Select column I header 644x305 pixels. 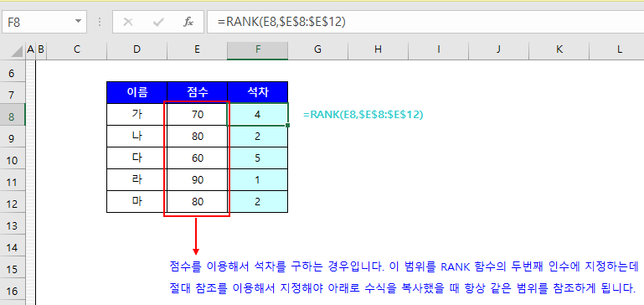[x=438, y=49]
